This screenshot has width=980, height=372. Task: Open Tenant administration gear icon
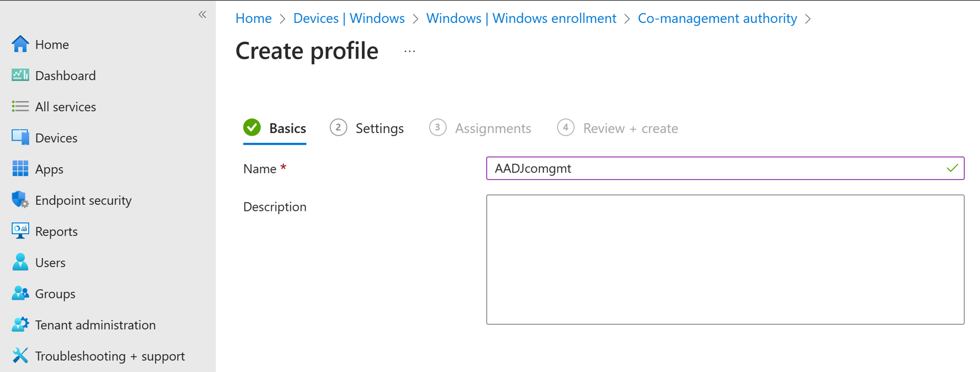click(20, 325)
